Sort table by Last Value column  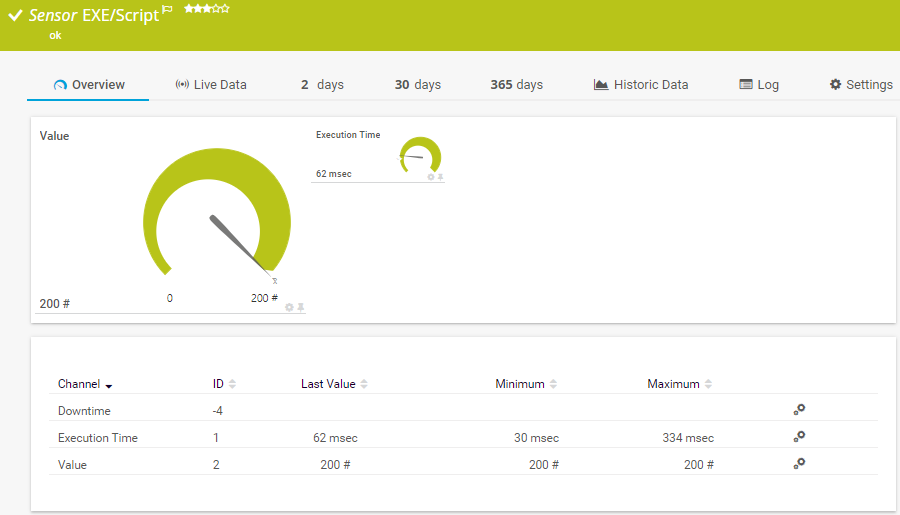(x=334, y=384)
